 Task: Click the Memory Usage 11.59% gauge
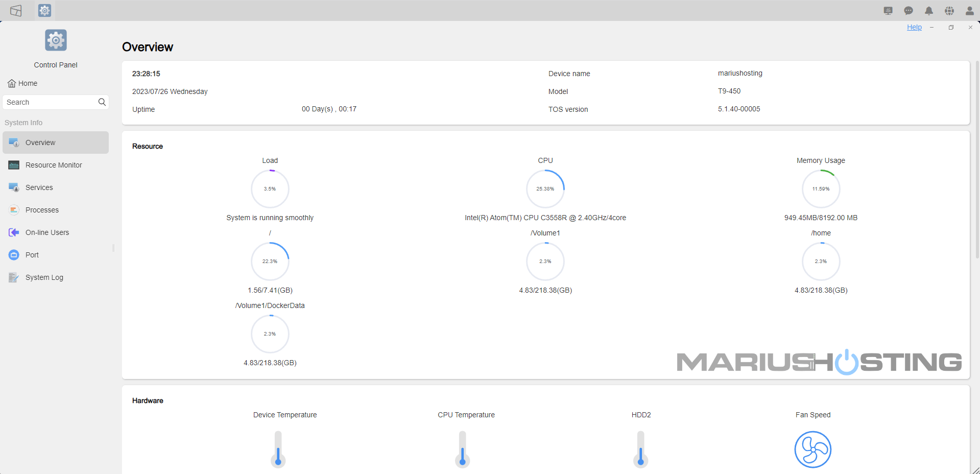tap(821, 188)
